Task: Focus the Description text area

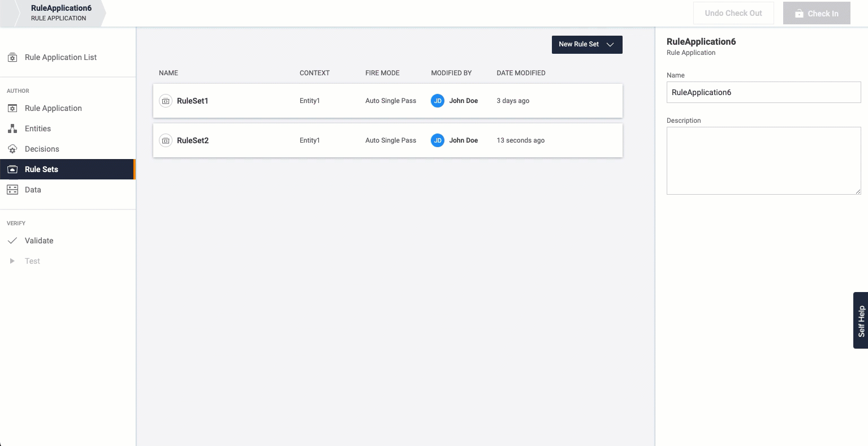Action: point(763,161)
